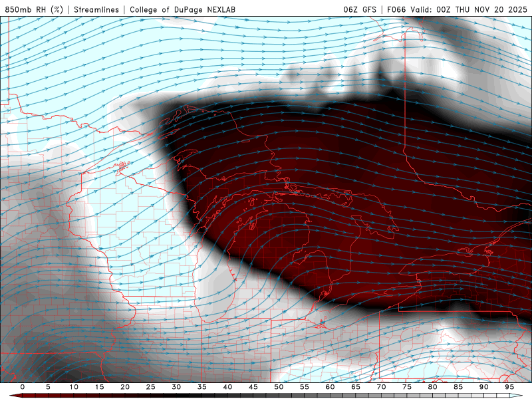Click 'Valid: 00Z THU NOV 20 2025' text
532x399 pixels.
pos(469,9)
